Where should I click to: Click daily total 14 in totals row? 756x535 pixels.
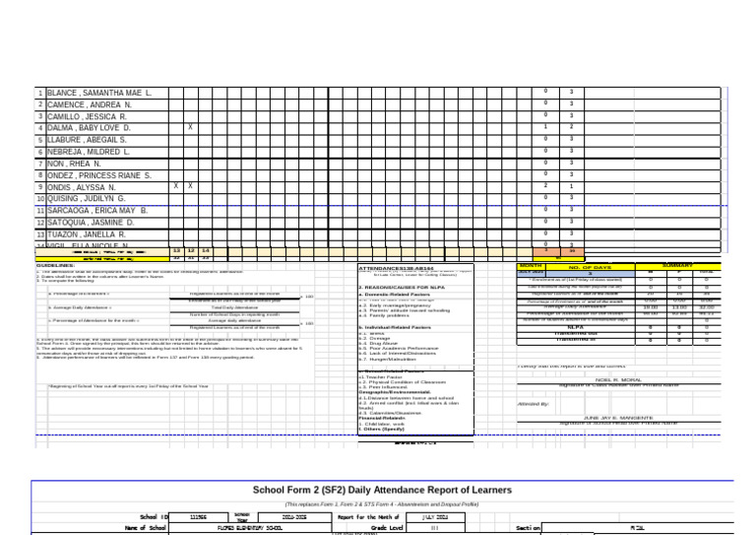pyautogui.click(x=206, y=251)
